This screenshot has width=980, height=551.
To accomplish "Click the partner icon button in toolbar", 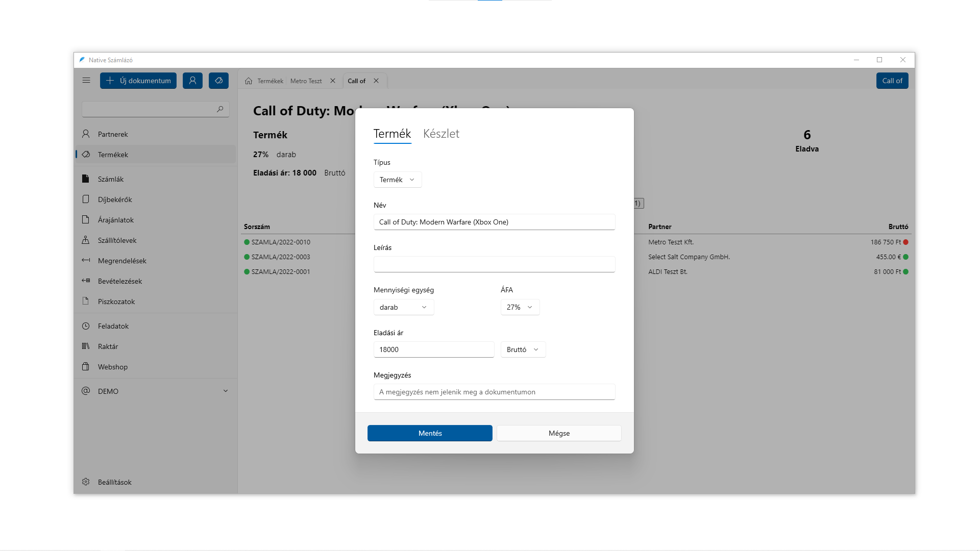I will point(192,81).
